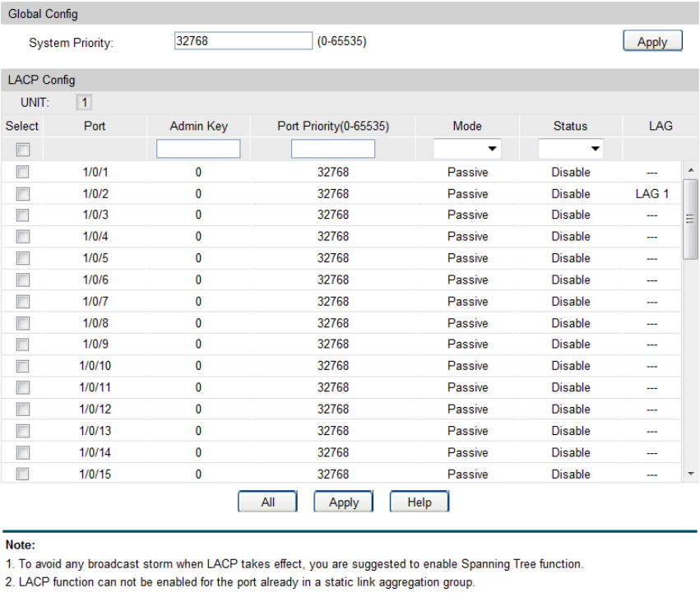Image resolution: width=700 pixels, height=597 pixels.
Task: Check the box for port 1/0/13
Action: click(23, 431)
